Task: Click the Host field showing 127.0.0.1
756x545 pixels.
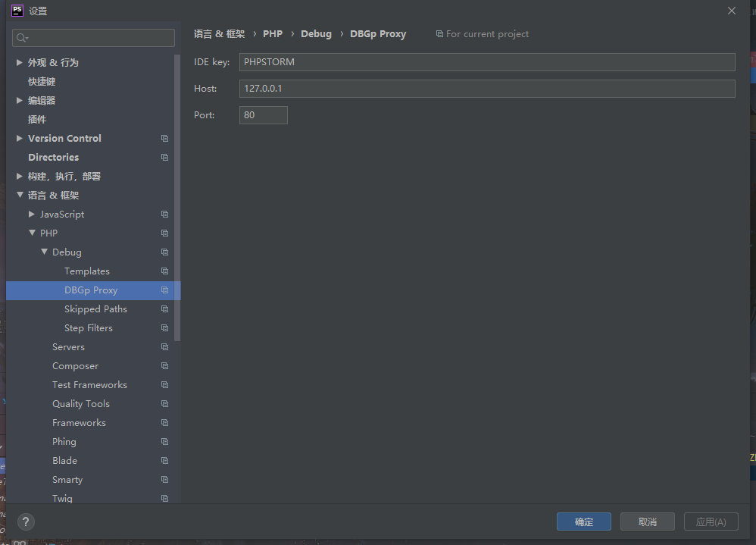Action: [x=487, y=88]
